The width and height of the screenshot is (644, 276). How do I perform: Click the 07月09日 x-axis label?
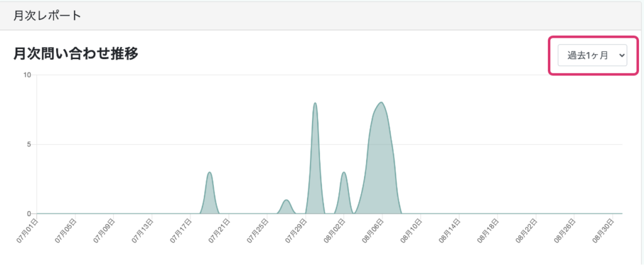104,230
